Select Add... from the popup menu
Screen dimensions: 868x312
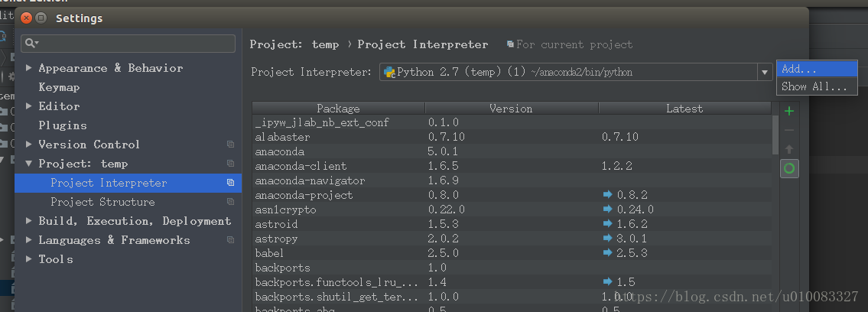click(817, 69)
